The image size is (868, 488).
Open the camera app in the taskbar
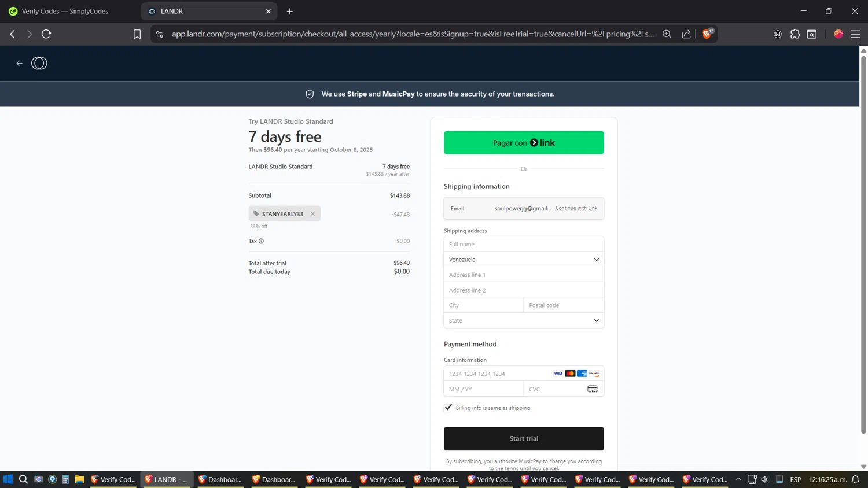tap(39, 479)
